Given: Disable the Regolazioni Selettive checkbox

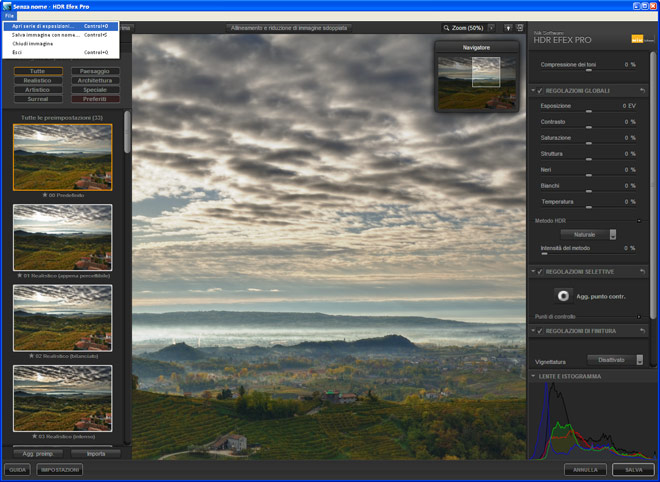Looking at the screenshot, I should (x=540, y=271).
